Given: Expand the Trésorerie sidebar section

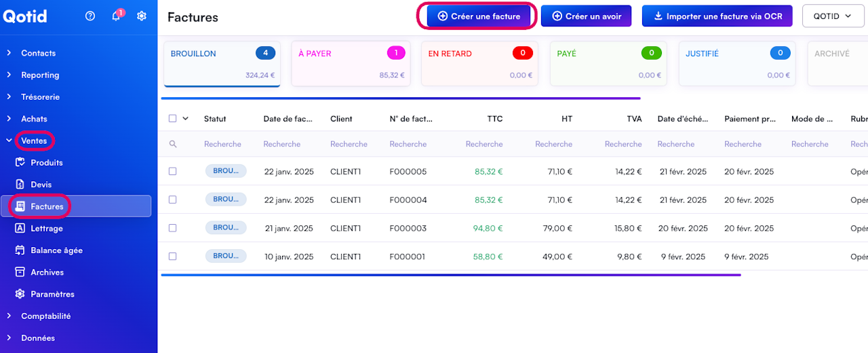Looking at the screenshot, I should click(40, 97).
